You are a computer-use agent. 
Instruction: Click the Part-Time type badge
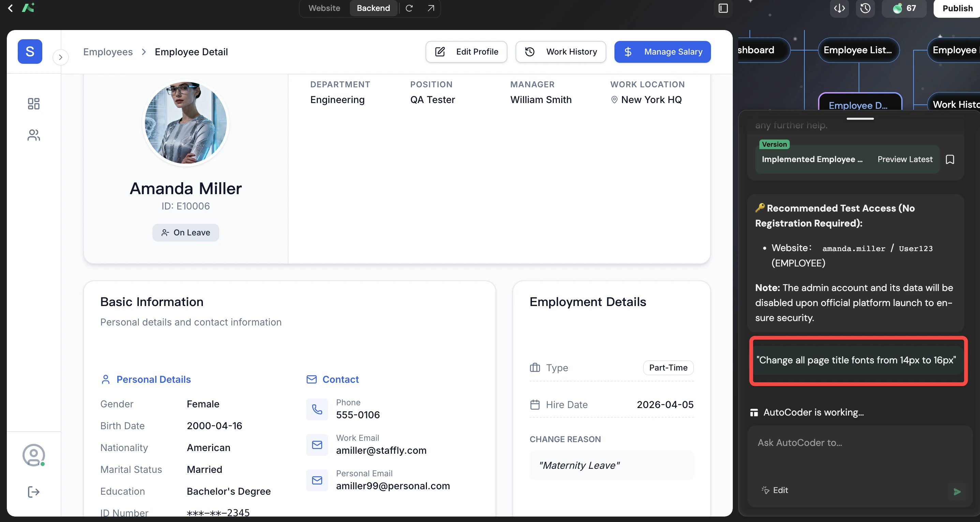pos(668,367)
